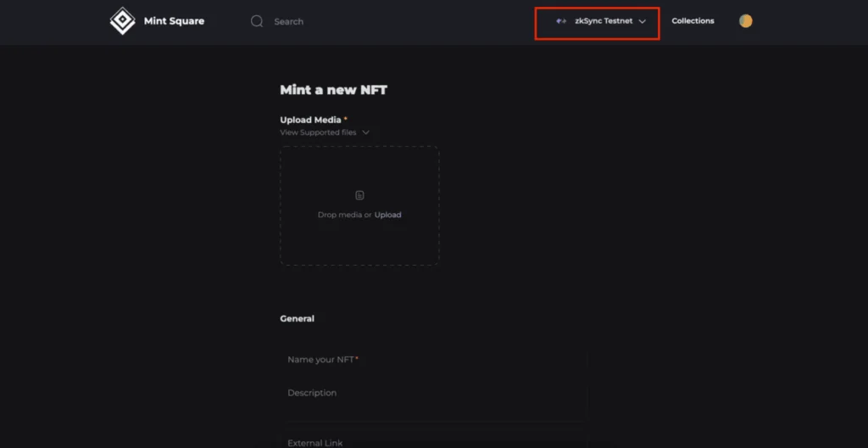This screenshot has height=448, width=868.
Task: Click the Mint Square diamond logo icon
Action: pyautogui.click(x=123, y=21)
